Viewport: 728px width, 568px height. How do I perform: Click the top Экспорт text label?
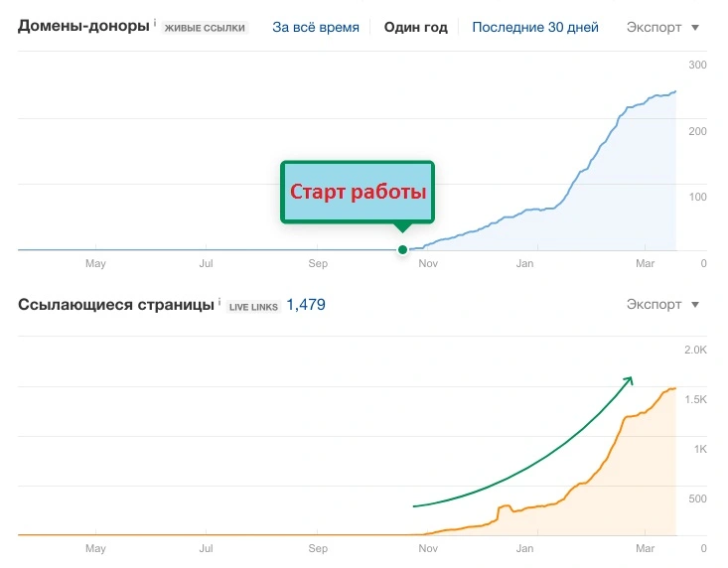655,28
